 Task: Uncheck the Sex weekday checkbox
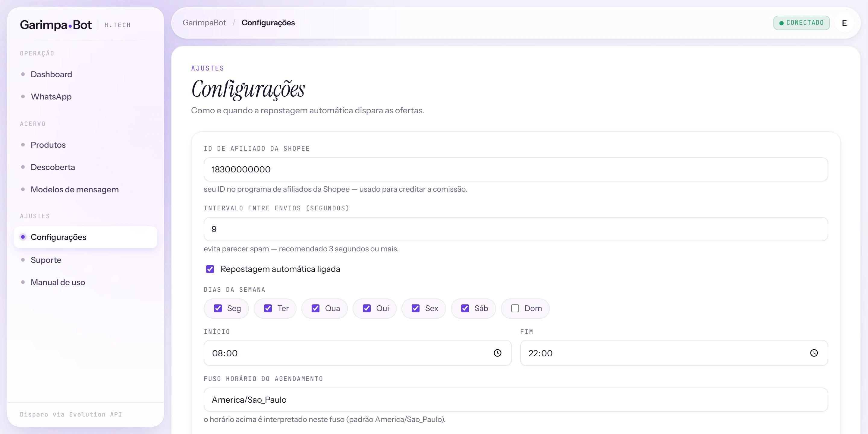(x=416, y=308)
